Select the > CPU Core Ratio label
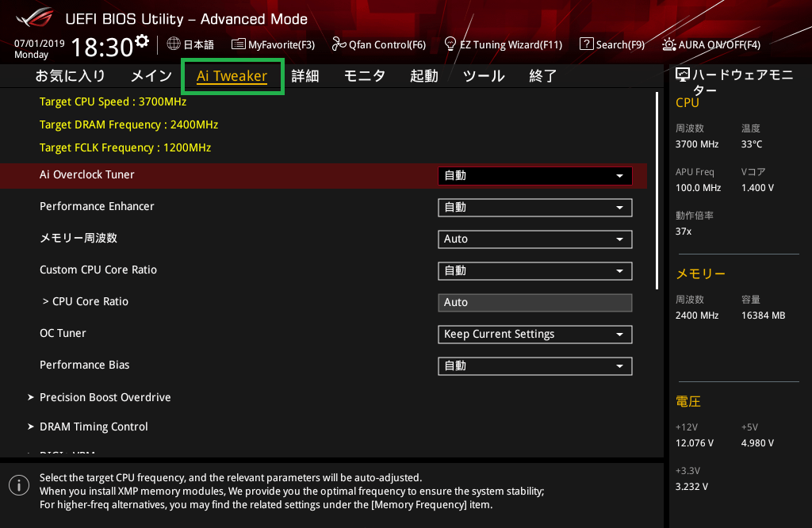The width and height of the screenshot is (812, 528). tap(86, 301)
